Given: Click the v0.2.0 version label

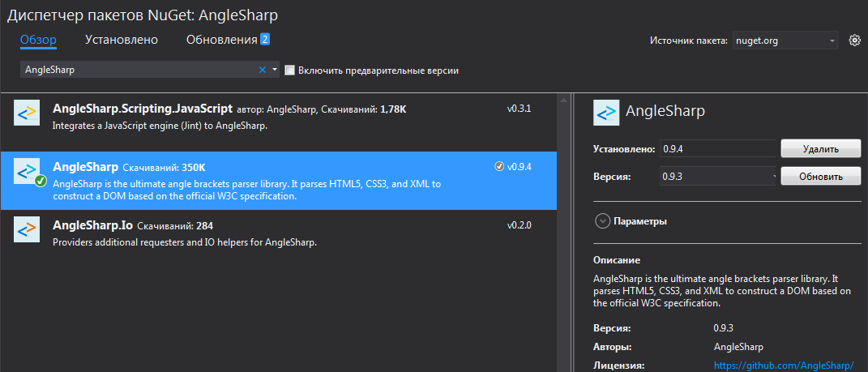Looking at the screenshot, I should click(520, 225).
